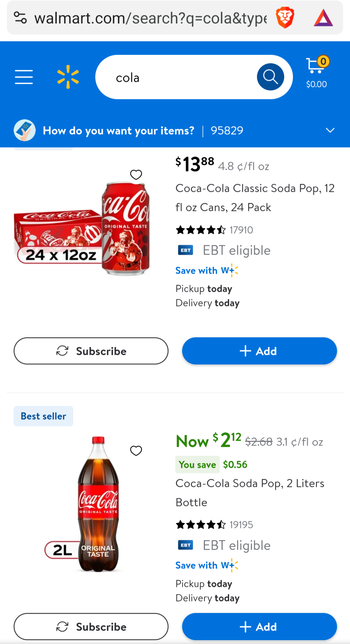Viewport: 350px width, 644px height.
Task: Click the delivery options phone icon
Action: tap(25, 130)
